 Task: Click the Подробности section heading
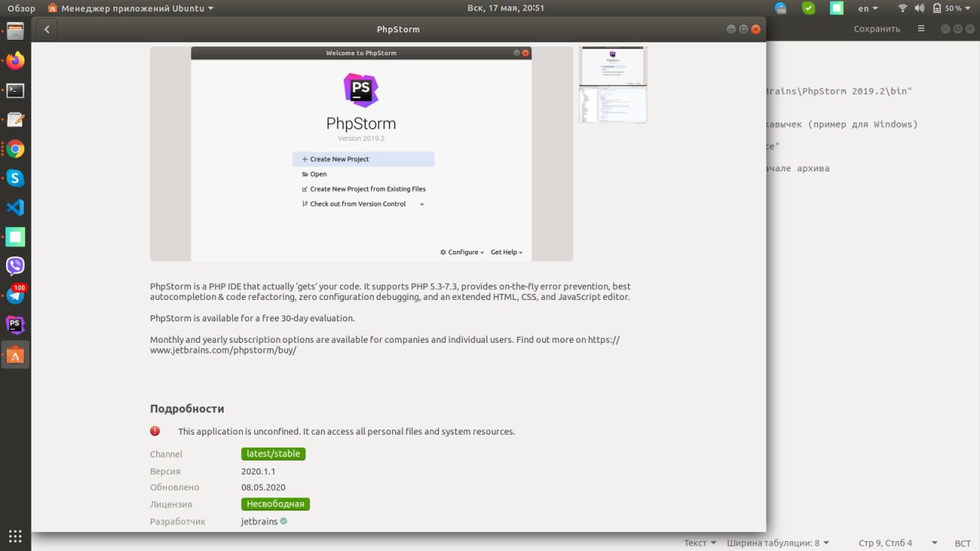pyautogui.click(x=187, y=409)
